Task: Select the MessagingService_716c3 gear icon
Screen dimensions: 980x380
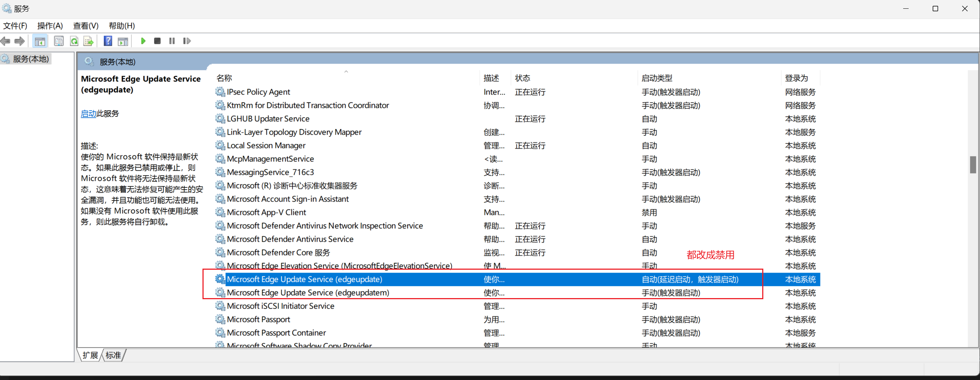Action: tap(220, 172)
